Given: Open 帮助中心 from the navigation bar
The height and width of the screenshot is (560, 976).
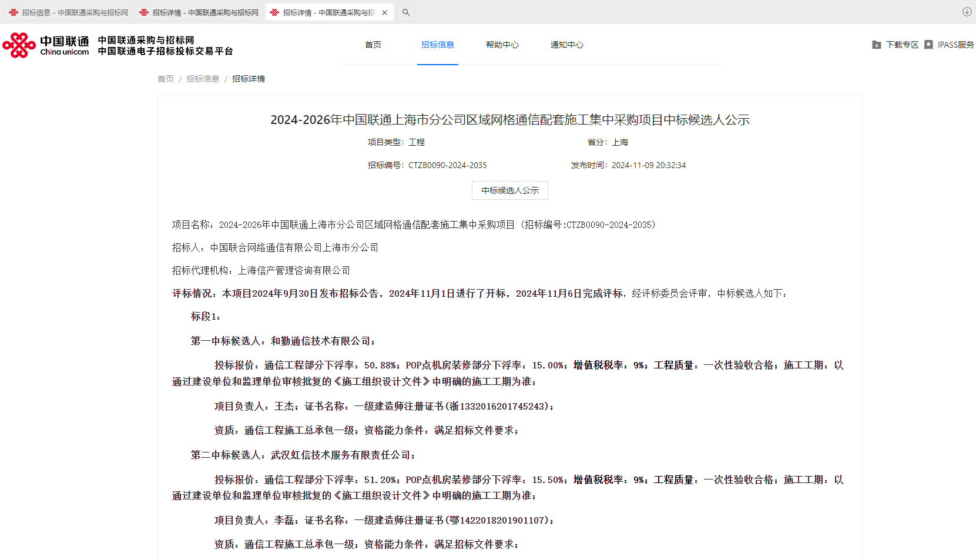Looking at the screenshot, I should pos(502,45).
